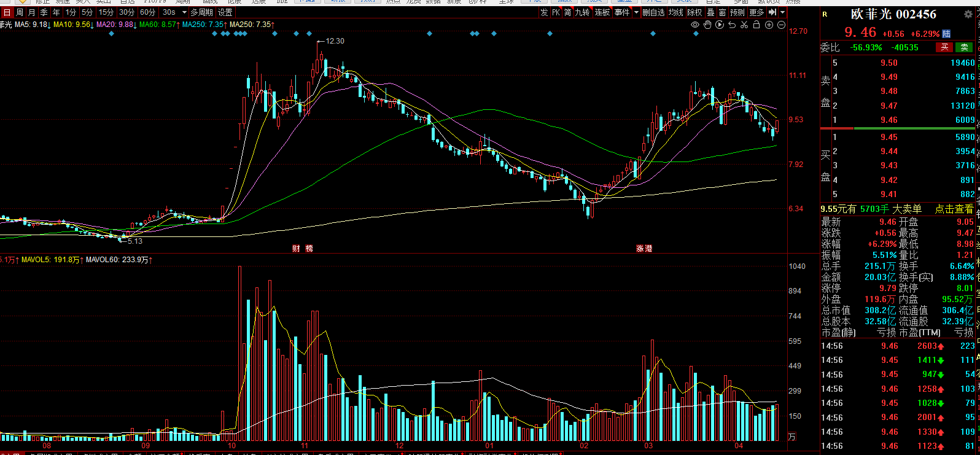Click the jump-to-end arrow icon after 更多
This screenshot has height=455, width=980.
772,12
